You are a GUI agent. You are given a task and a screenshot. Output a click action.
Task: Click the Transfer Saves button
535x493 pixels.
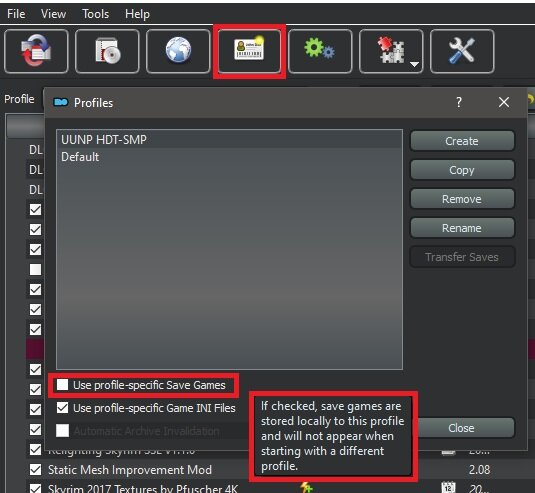point(462,257)
